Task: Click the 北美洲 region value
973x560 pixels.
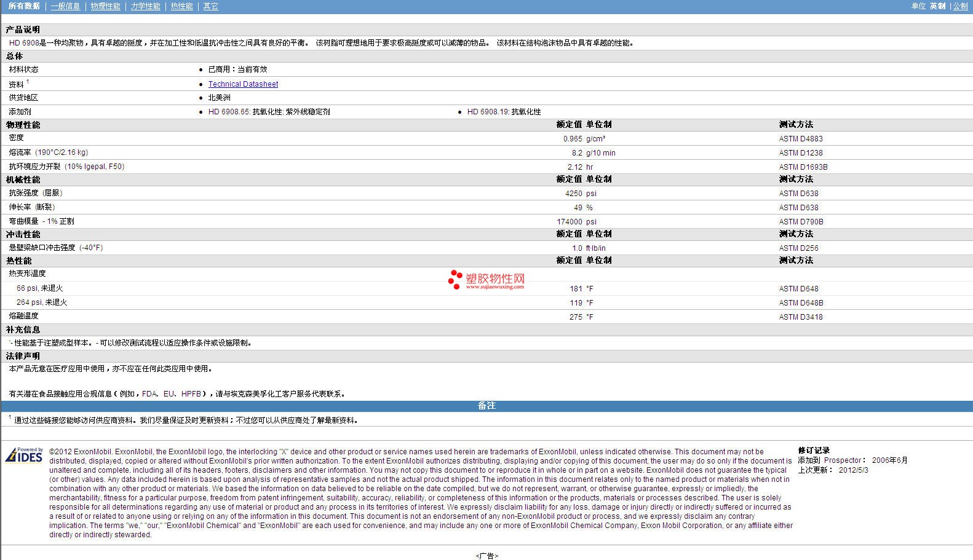Action: coord(219,98)
